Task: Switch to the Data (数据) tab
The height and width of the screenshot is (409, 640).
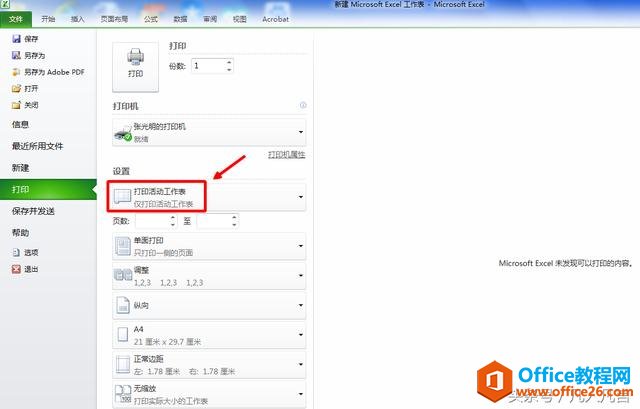Action: tap(180, 19)
